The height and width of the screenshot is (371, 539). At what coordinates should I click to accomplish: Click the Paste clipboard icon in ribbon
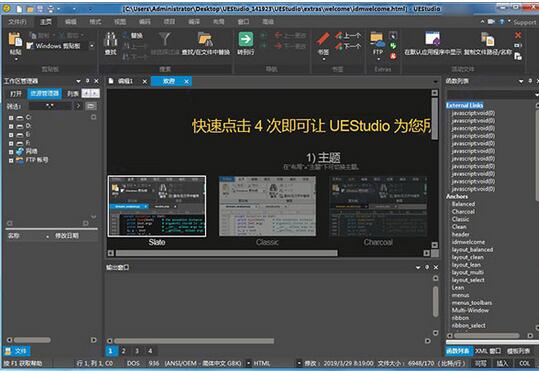(x=15, y=40)
